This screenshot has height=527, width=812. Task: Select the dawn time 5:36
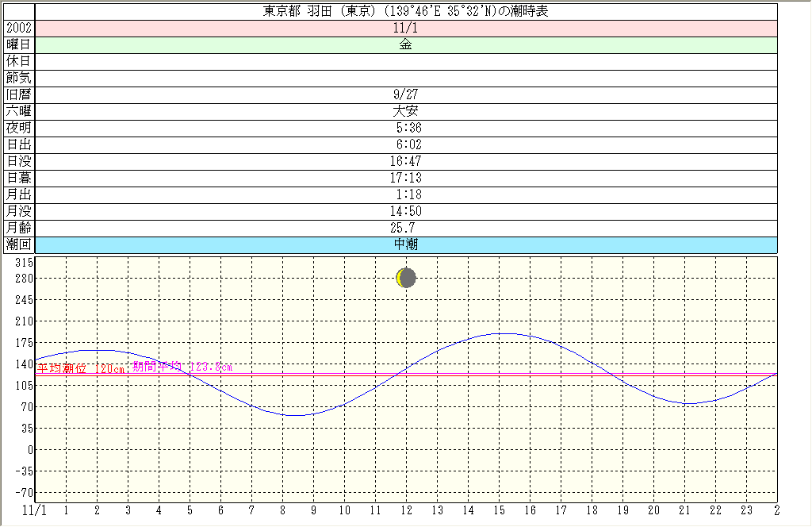pyautogui.click(x=408, y=128)
